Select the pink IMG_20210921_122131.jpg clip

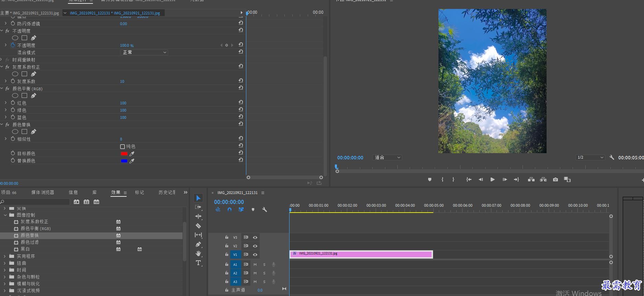pos(361,254)
